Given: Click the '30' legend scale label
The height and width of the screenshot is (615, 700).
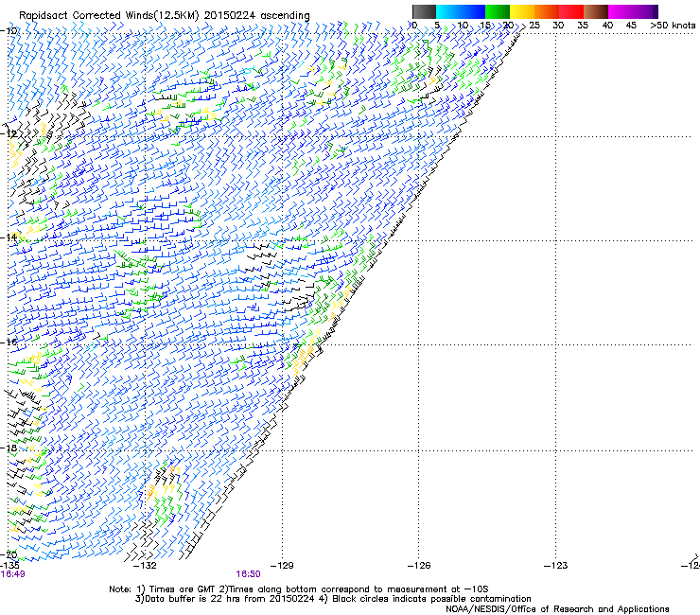Looking at the screenshot, I should 558,25.
